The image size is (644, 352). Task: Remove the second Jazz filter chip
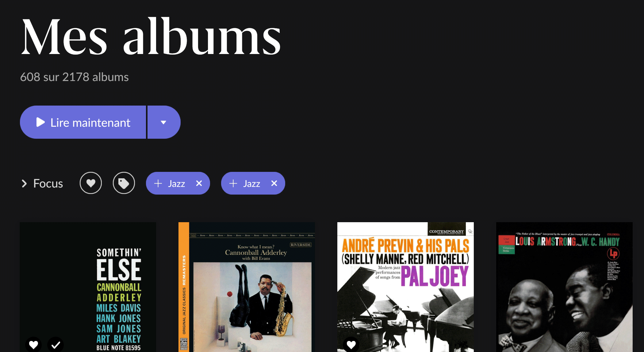point(274,183)
